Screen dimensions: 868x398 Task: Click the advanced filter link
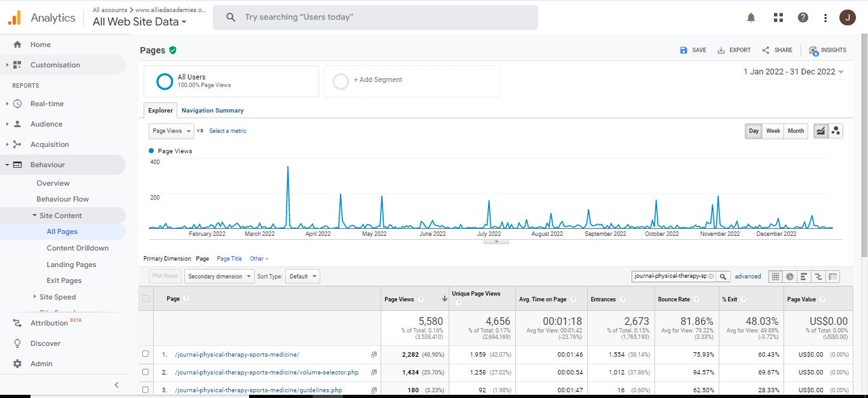pos(748,277)
